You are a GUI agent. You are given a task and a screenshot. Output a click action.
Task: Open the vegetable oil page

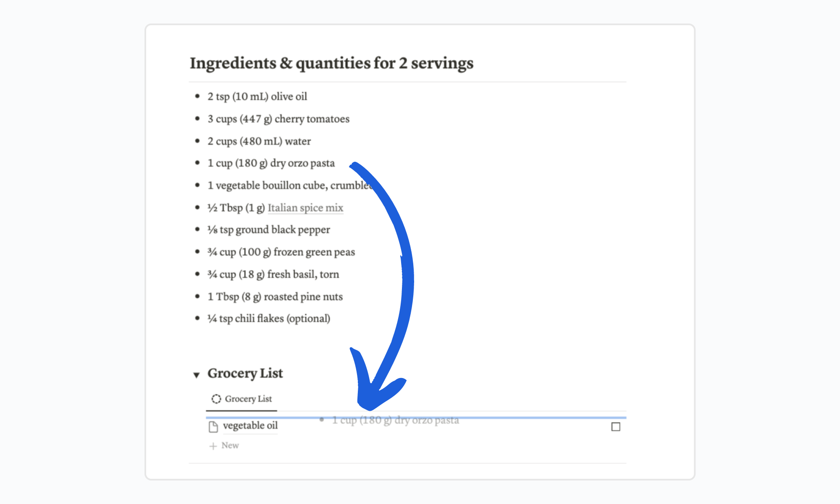pyautogui.click(x=250, y=425)
